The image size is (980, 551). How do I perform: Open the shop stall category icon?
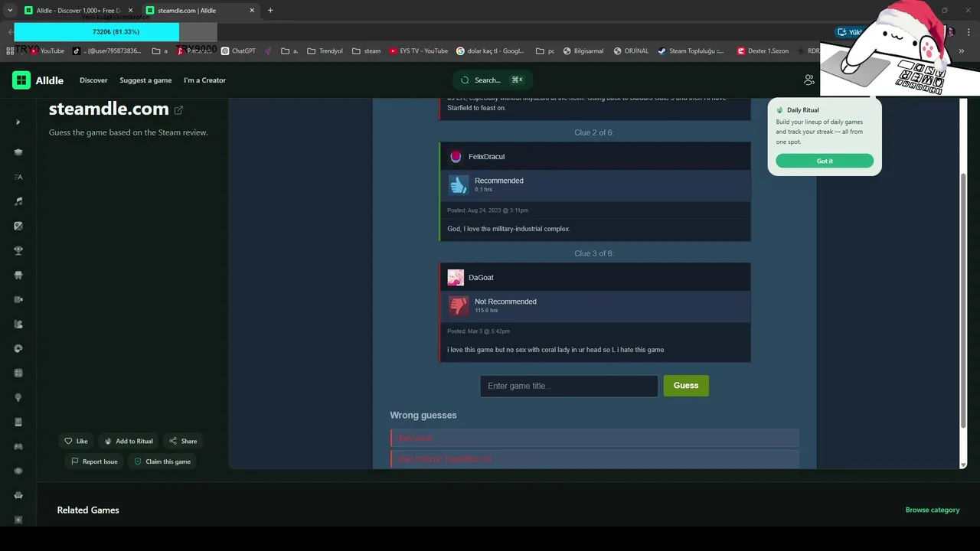(18, 275)
